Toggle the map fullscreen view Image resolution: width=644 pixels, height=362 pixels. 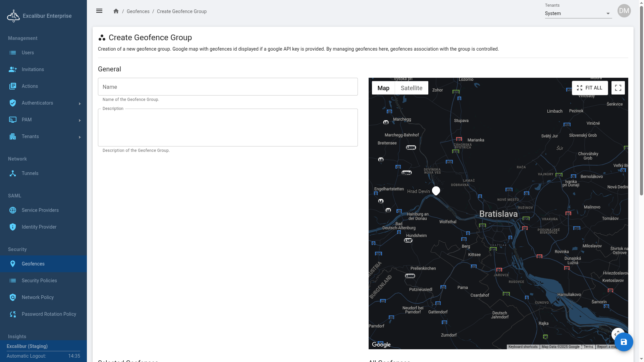pos(618,88)
